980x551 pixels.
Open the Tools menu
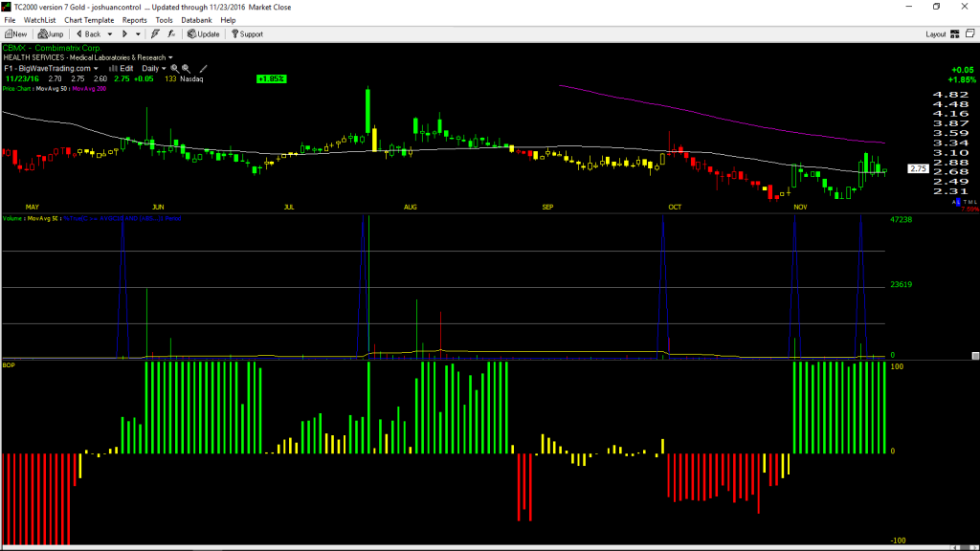[164, 20]
